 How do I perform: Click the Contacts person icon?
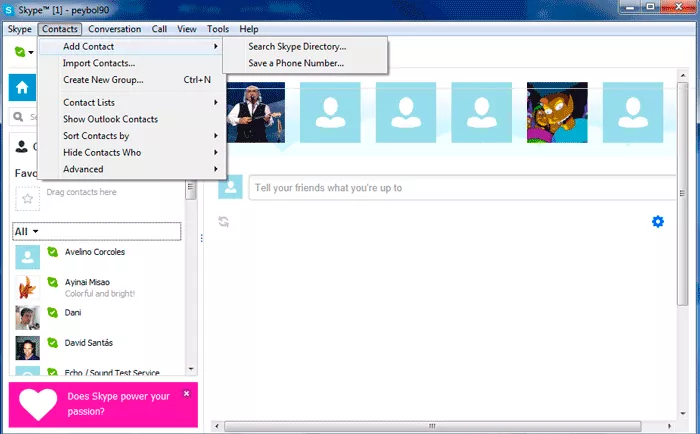[21, 146]
